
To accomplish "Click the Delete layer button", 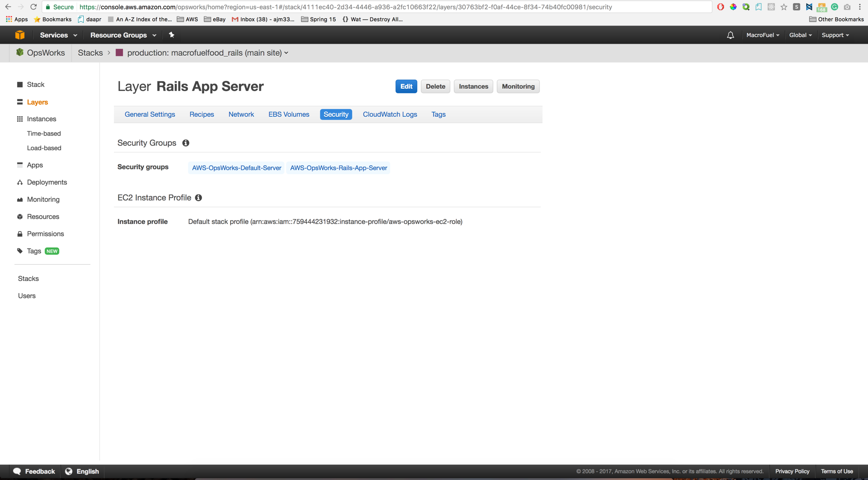I will point(435,86).
